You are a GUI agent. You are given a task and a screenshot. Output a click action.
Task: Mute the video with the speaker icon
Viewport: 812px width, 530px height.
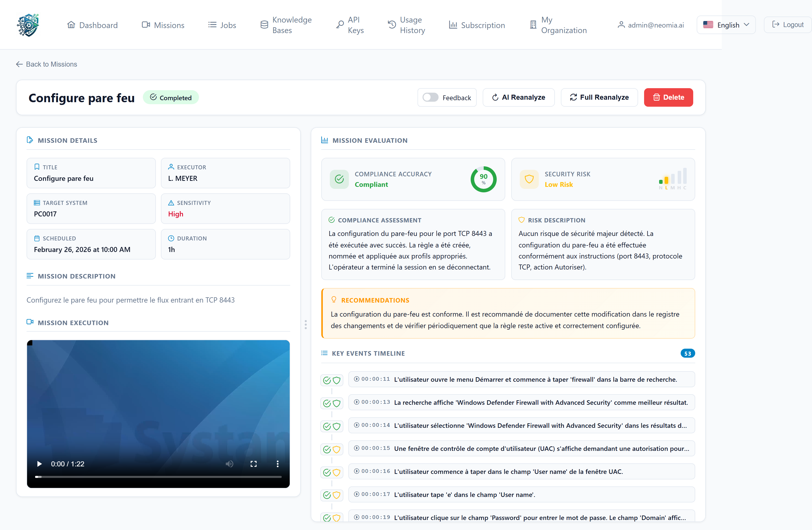229,464
